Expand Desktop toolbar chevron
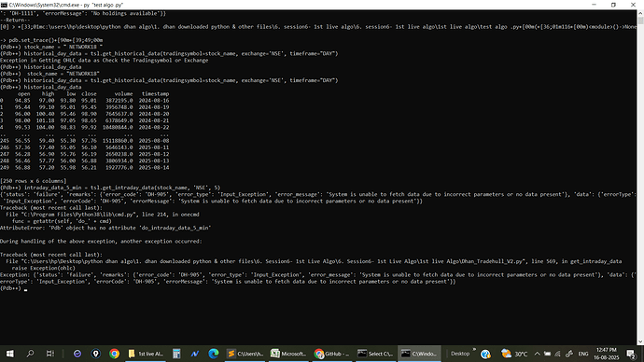644x362 pixels. click(474, 350)
